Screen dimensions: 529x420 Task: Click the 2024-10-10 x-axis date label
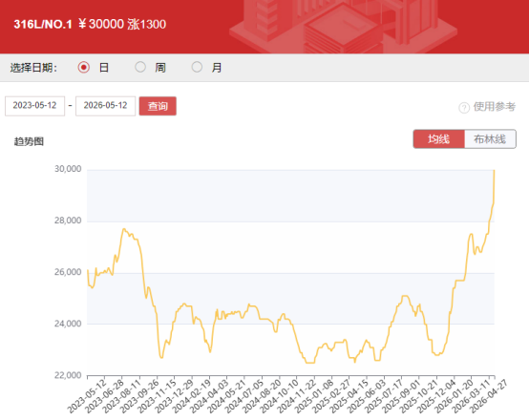(x=280, y=396)
